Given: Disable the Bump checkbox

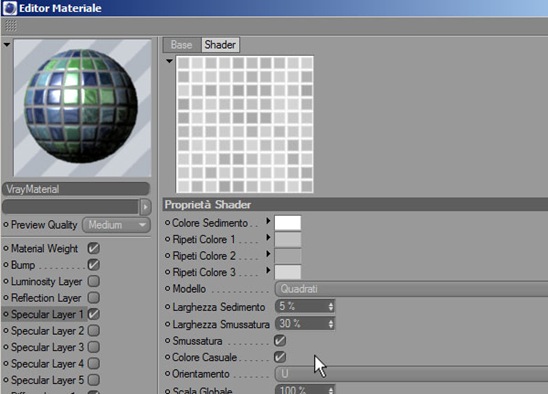Looking at the screenshot, I should point(94,265).
